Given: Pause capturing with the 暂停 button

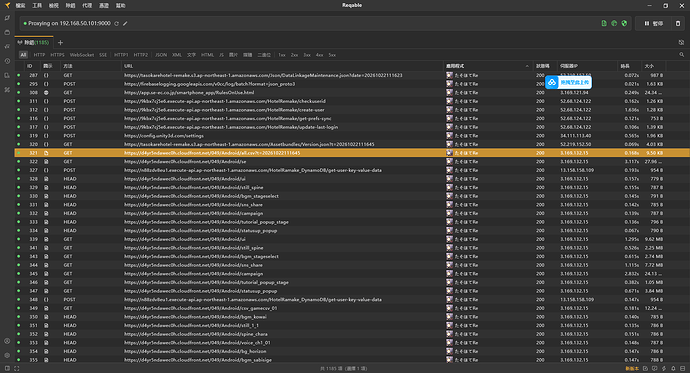Looking at the screenshot, I should (x=653, y=23).
